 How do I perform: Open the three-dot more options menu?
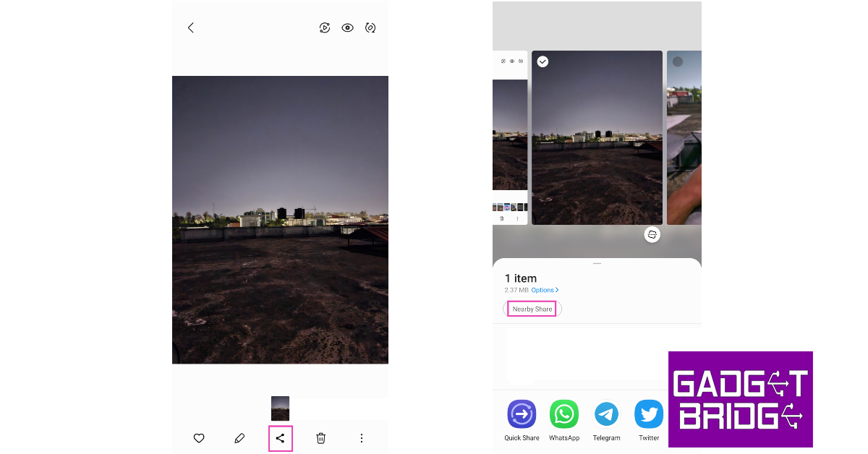pos(362,438)
